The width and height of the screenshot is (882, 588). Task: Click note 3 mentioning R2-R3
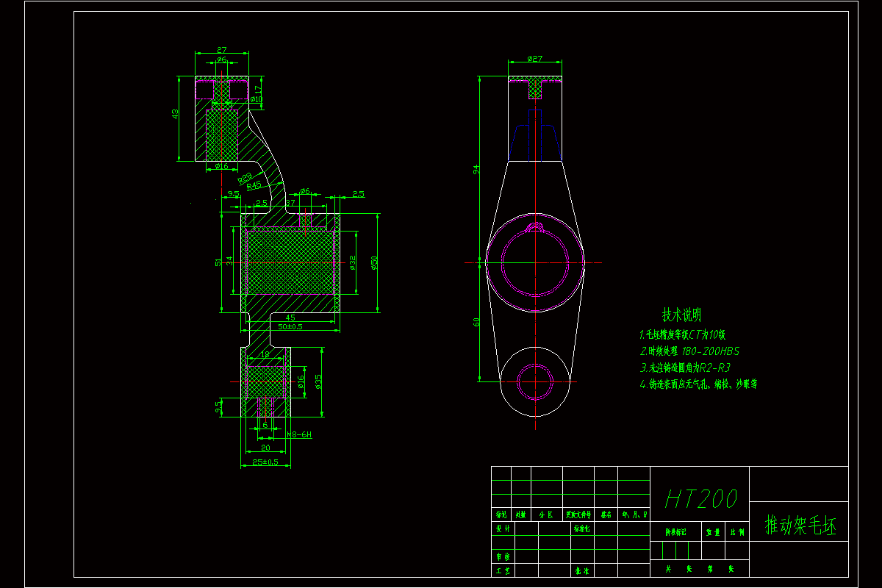click(685, 367)
